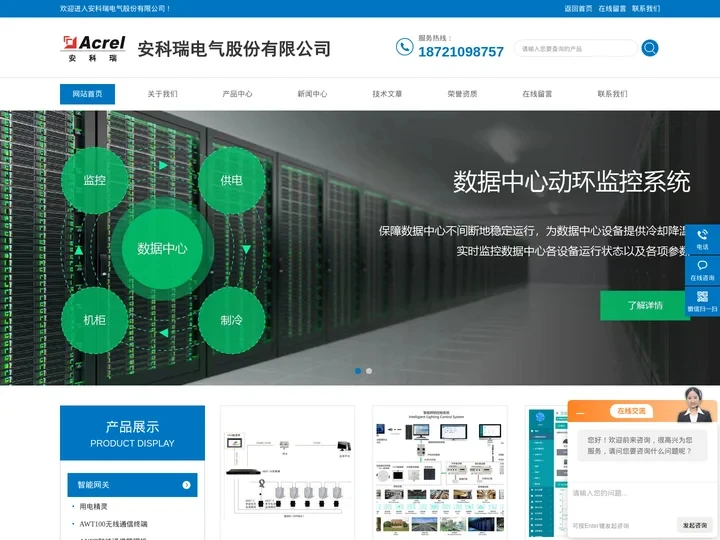Image resolution: width=720 pixels, height=540 pixels.
Task: Open the intelligent lighting system thumbnail
Action: [x=440, y=472]
